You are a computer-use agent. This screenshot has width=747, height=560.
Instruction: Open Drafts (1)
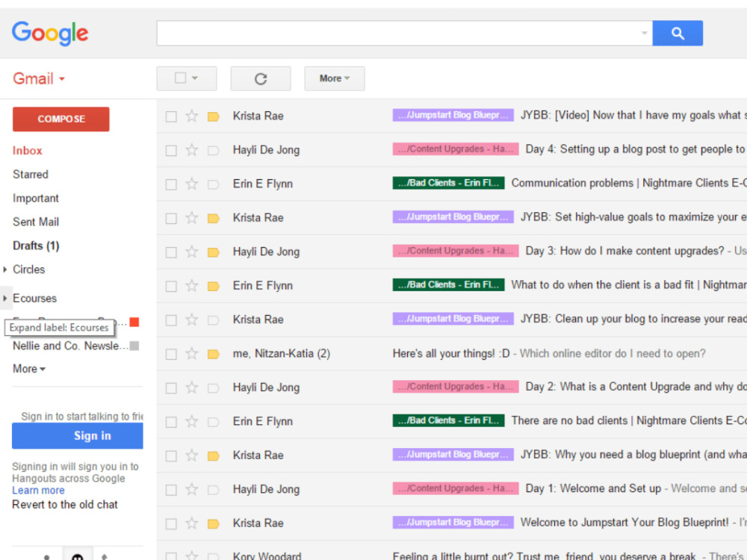(x=36, y=246)
